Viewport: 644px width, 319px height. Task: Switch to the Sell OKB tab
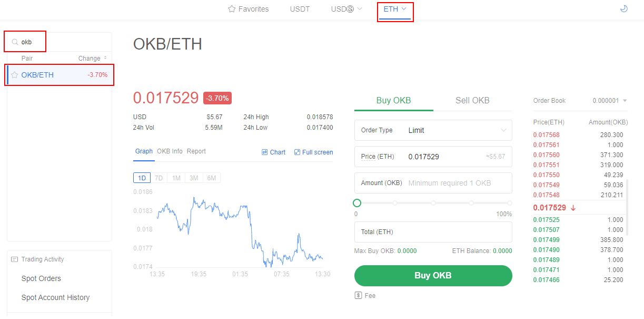coord(472,100)
